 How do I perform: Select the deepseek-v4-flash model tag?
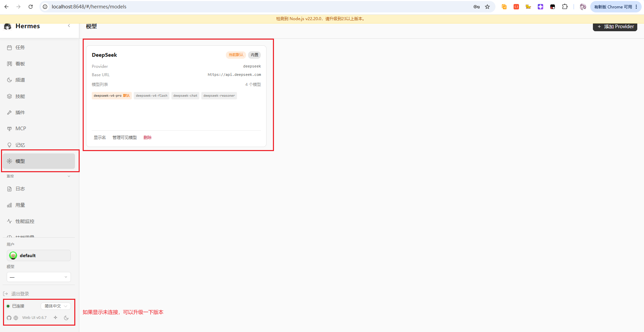pyautogui.click(x=152, y=96)
